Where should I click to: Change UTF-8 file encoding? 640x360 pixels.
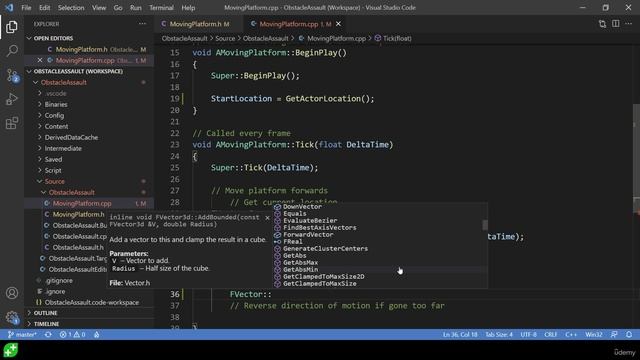(x=529, y=334)
